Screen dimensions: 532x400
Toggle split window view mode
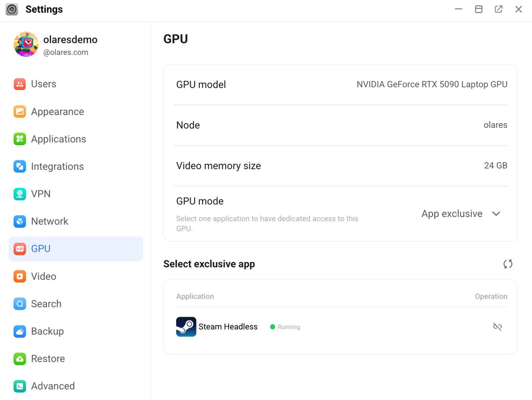click(478, 9)
